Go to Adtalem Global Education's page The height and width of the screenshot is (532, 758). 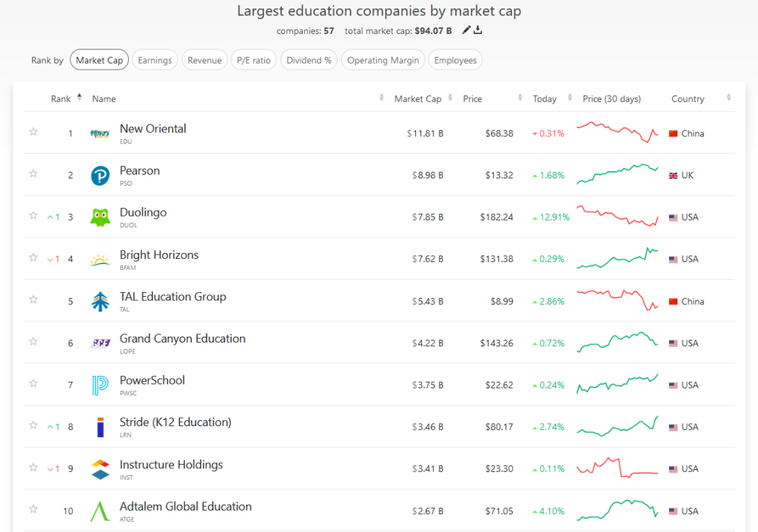coord(186,506)
